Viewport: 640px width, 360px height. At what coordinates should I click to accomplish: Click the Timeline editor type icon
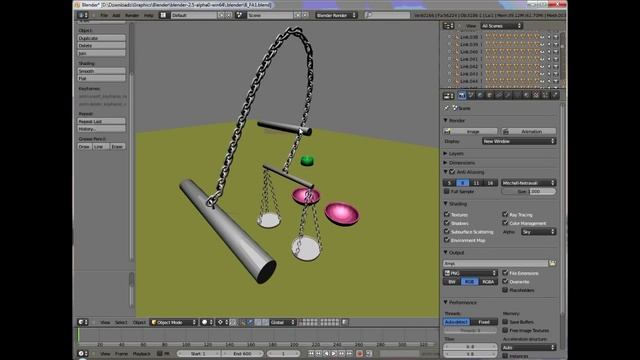83,353
